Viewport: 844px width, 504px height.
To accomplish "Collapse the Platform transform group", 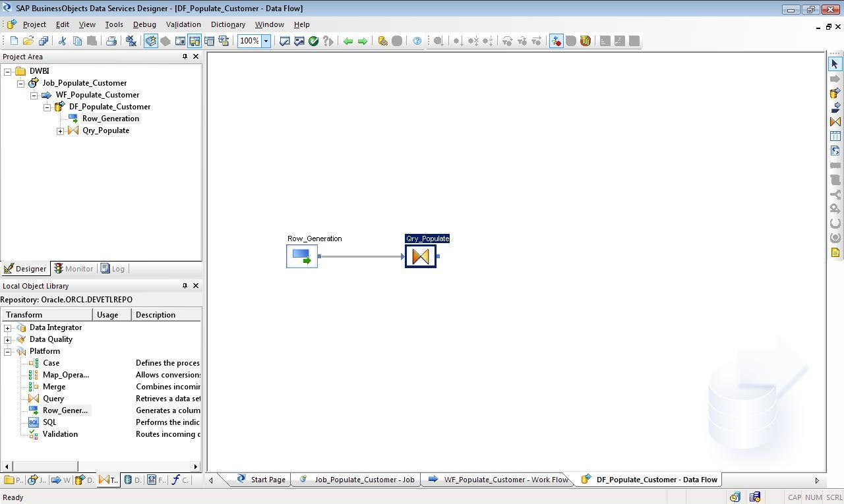I will pos(8,351).
